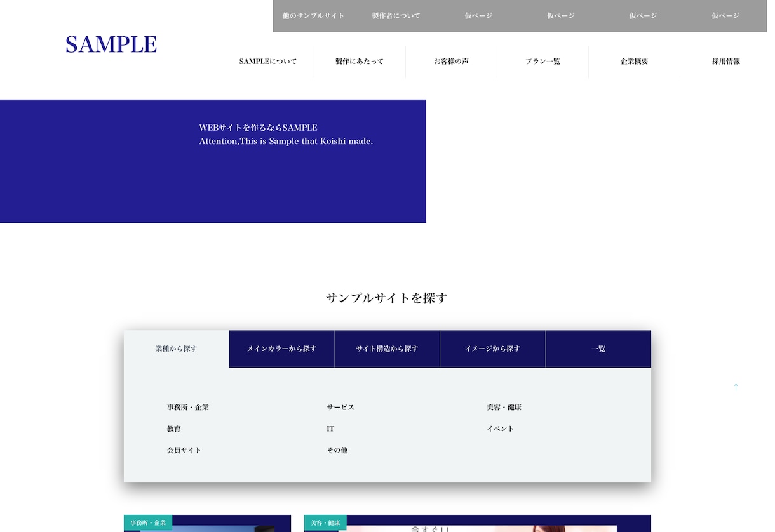This screenshot has width=775, height=532.
Task: Switch to the イメージから探す tab
Action: click(x=492, y=349)
